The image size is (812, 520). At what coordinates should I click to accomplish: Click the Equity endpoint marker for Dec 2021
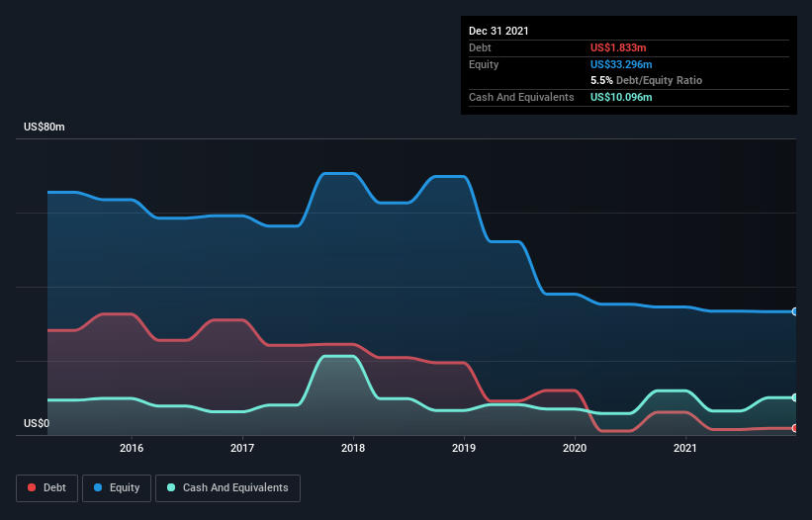point(795,311)
